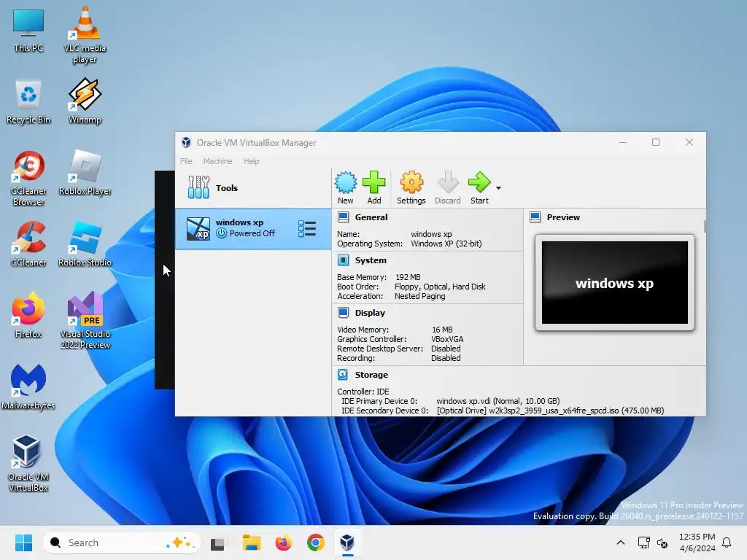Image resolution: width=747 pixels, height=560 pixels.
Task: Select Roblox Studio desktop icon
Action: (x=85, y=244)
